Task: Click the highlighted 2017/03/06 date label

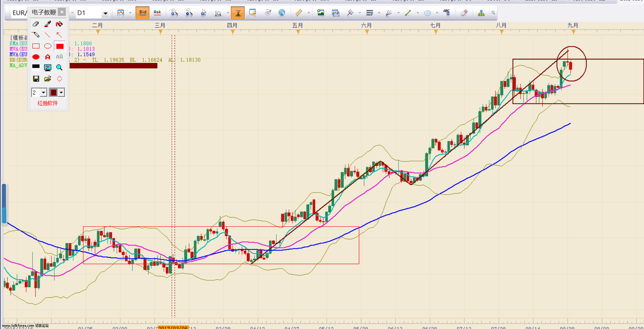Action: [x=173, y=327]
